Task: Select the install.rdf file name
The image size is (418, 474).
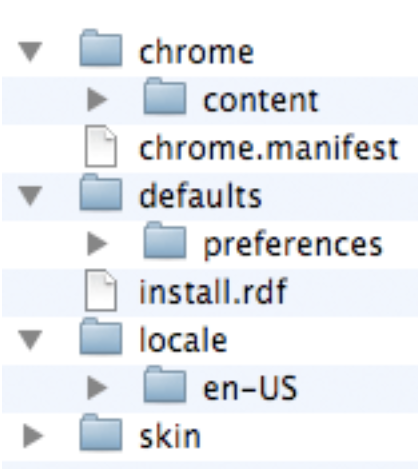Action: pos(213,292)
